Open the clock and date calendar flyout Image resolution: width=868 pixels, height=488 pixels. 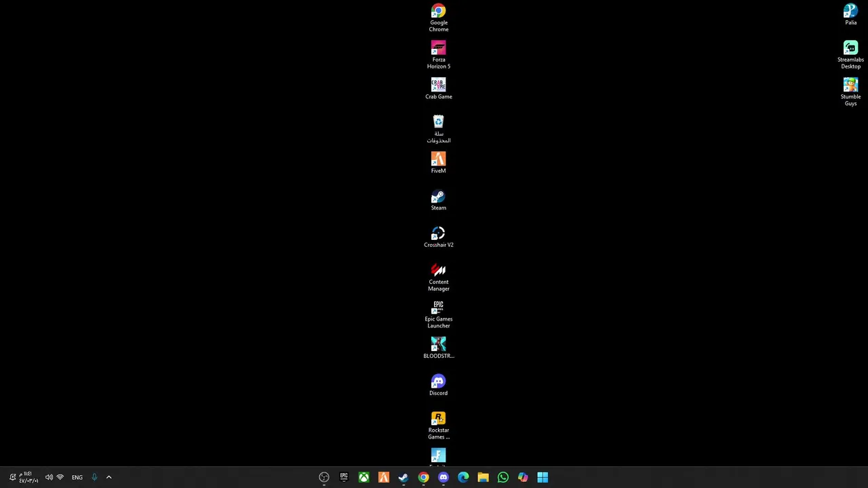(28, 477)
